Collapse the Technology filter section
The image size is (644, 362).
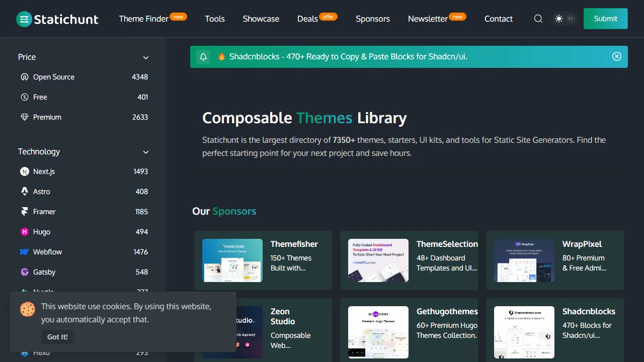pyautogui.click(x=146, y=152)
